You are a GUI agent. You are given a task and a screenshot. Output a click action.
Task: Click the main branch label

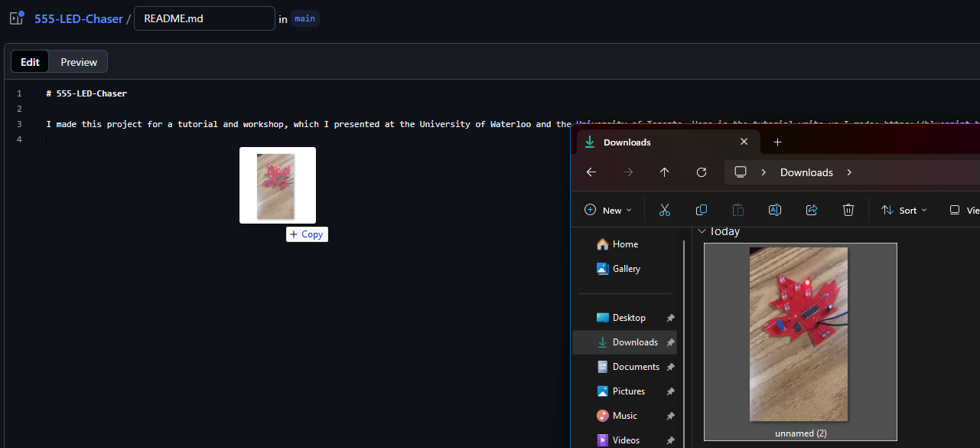(304, 18)
